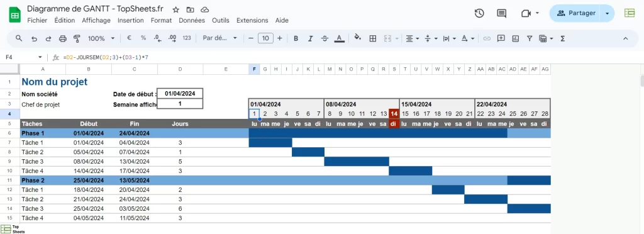Undo the last action
The width and height of the screenshot is (644, 234).
[34, 38]
